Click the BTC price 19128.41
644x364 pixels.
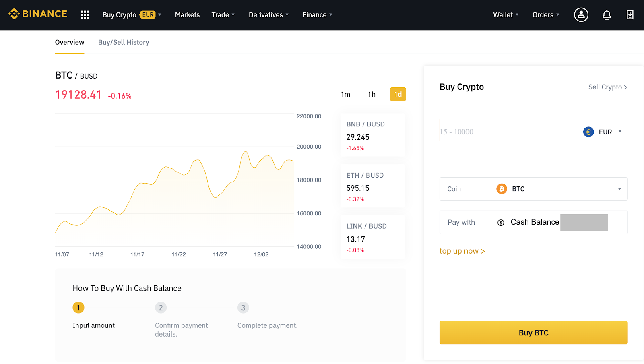pyautogui.click(x=78, y=95)
